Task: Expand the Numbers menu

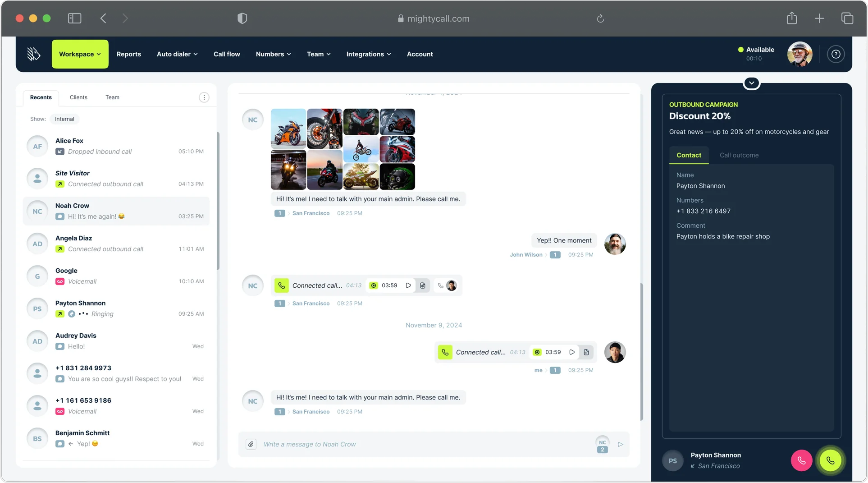Action: click(273, 54)
